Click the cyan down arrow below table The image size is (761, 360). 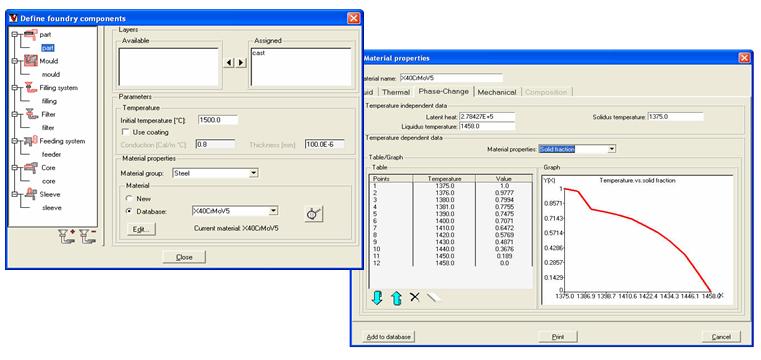[x=377, y=298]
